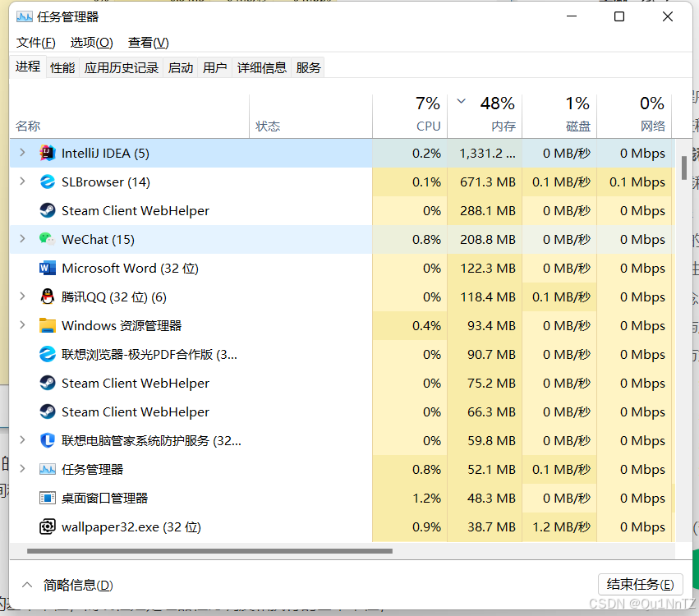Sort by the 状态 column header
Screen dimensions: 699x616
(310, 116)
